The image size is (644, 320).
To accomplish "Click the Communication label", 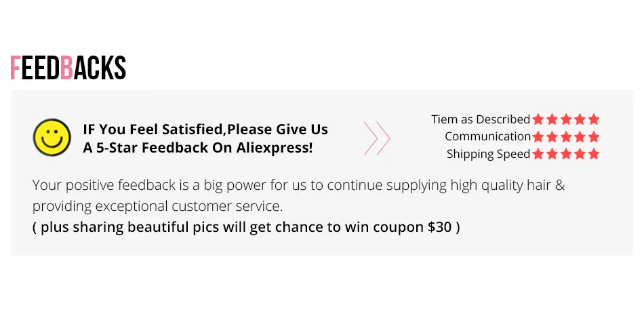I will 488,136.
